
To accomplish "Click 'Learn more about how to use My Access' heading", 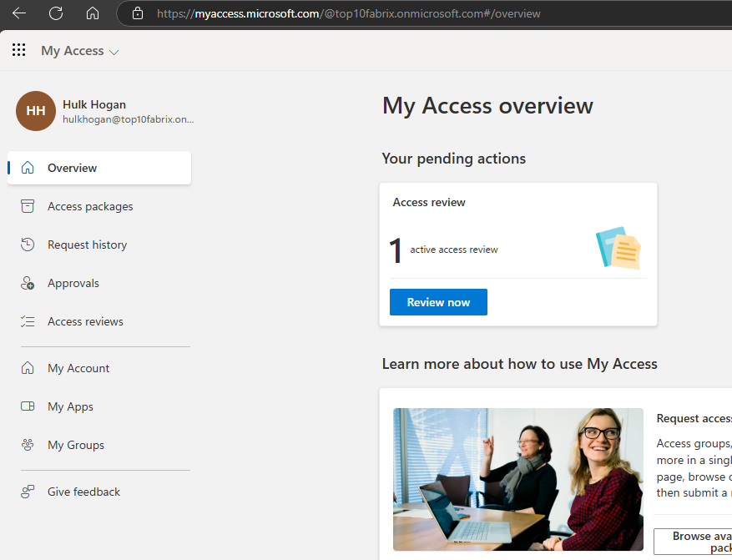I will click(x=520, y=364).
